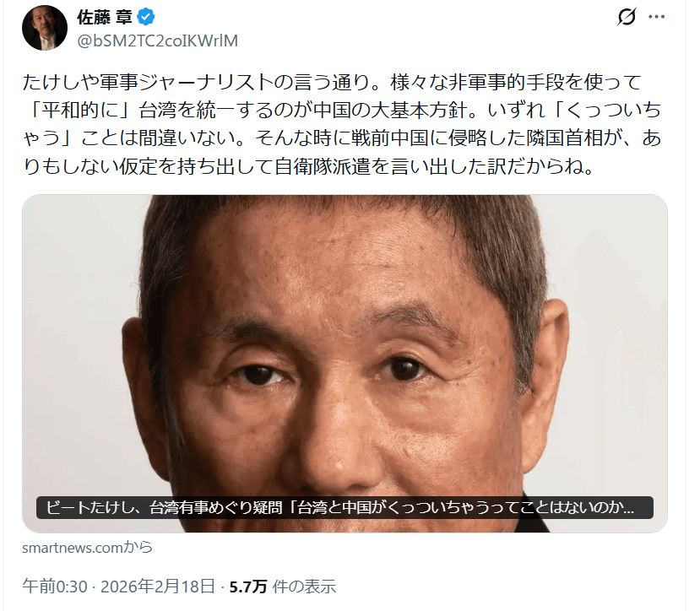
Task: Open the three-dot more options menu
Action: click(656, 17)
